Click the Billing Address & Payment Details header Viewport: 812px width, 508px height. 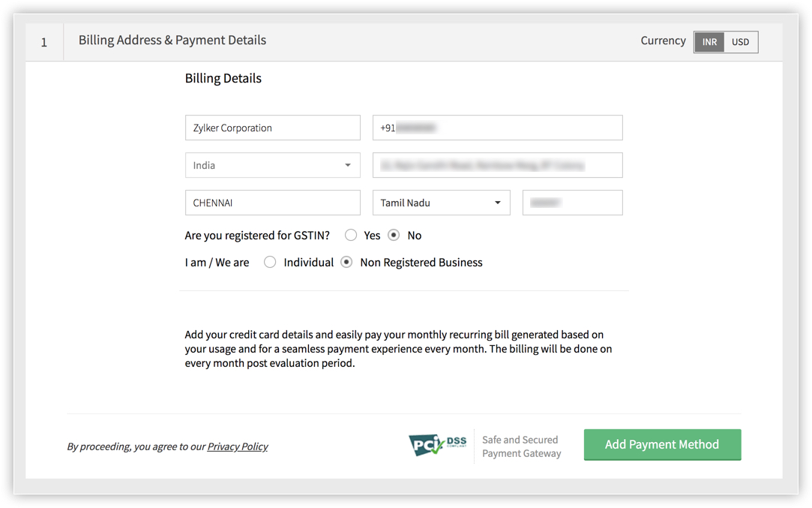tap(172, 41)
